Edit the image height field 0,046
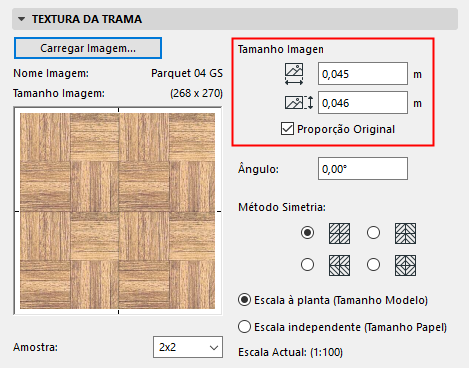469x368 pixels. pos(363,103)
